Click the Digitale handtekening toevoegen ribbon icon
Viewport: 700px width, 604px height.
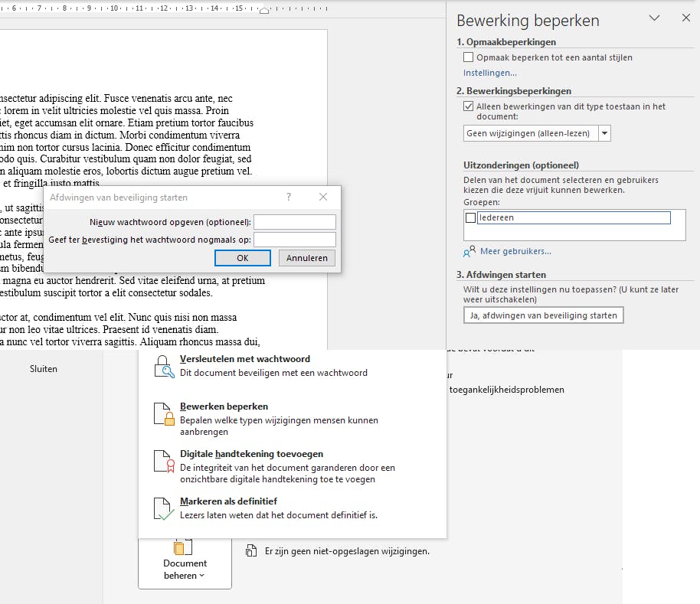(164, 462)
